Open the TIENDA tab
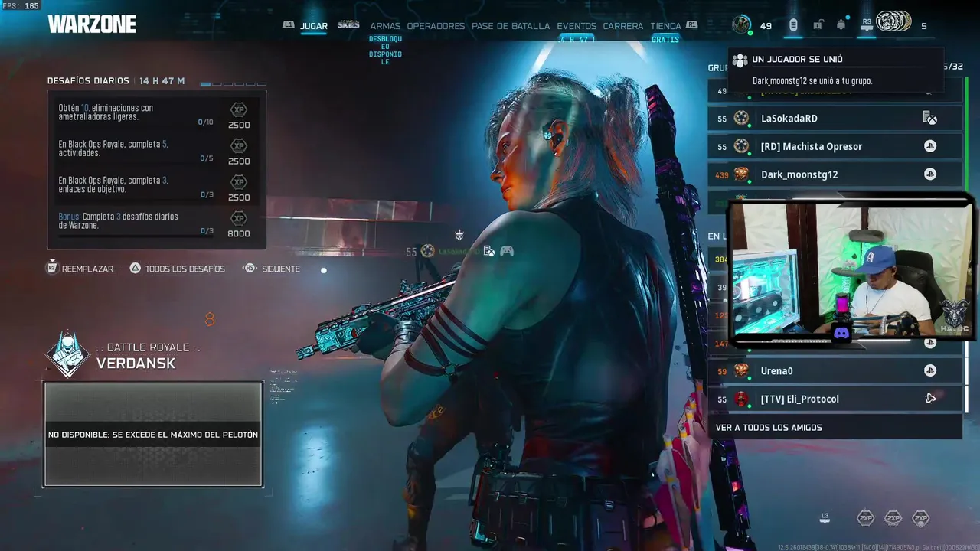 tap(665, 26)
